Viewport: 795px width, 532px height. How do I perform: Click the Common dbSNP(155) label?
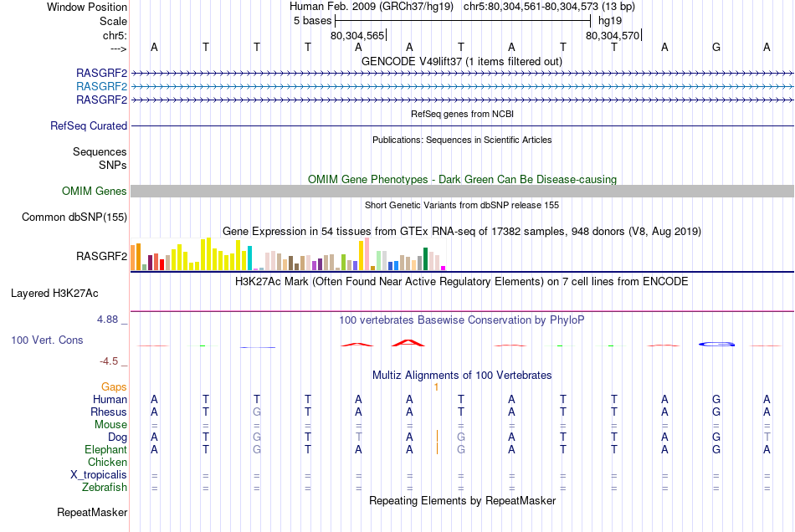point(74,217)
